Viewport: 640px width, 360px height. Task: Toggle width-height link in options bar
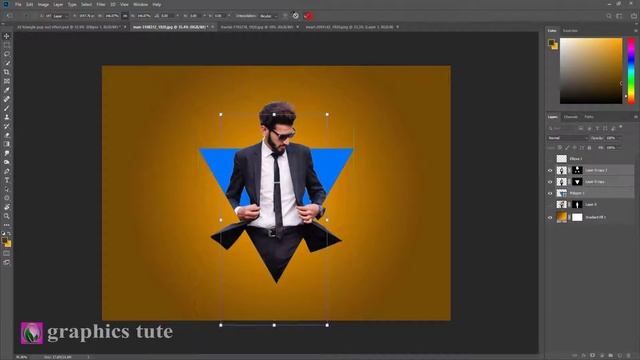125,16
